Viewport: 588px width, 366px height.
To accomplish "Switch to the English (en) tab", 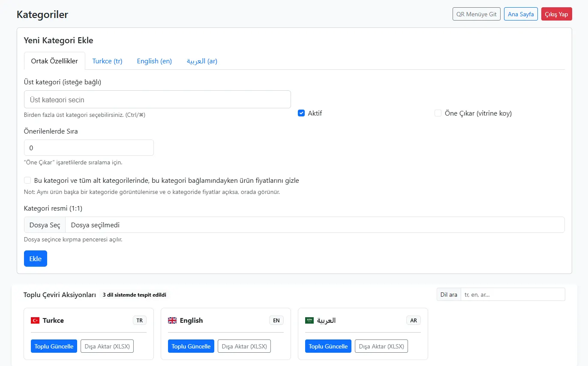I will pyautogui.click(x=154, y=61).
